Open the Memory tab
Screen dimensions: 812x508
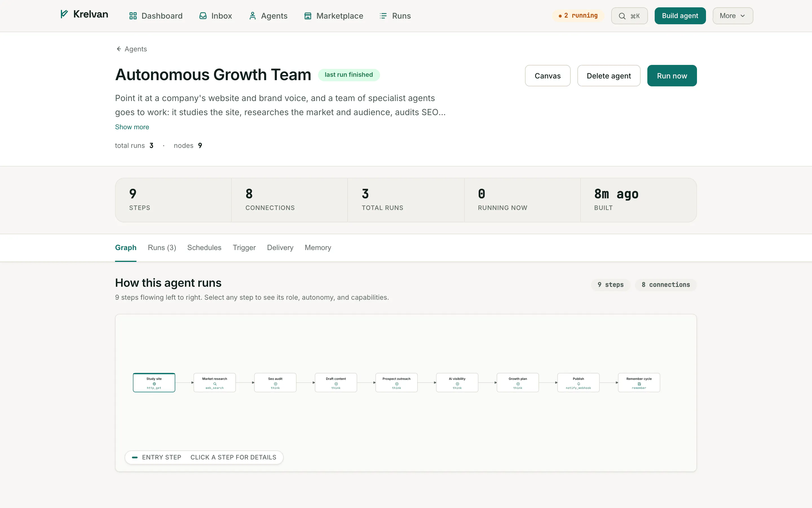click(x=318, y=248)
